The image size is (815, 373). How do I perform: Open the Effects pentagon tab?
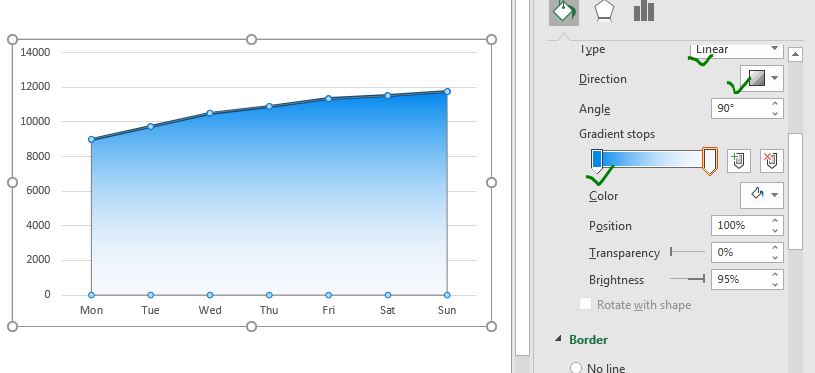click(604, 11)
